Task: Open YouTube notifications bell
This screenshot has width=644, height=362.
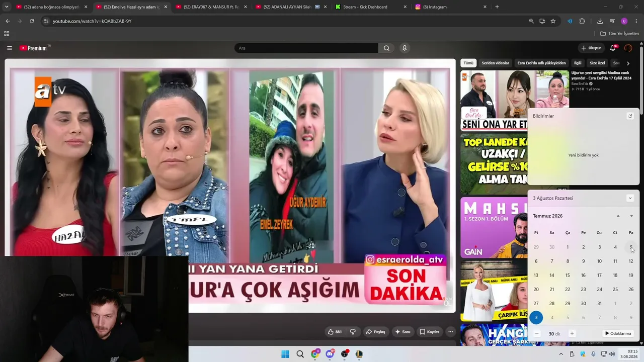Action: (613, 48)
